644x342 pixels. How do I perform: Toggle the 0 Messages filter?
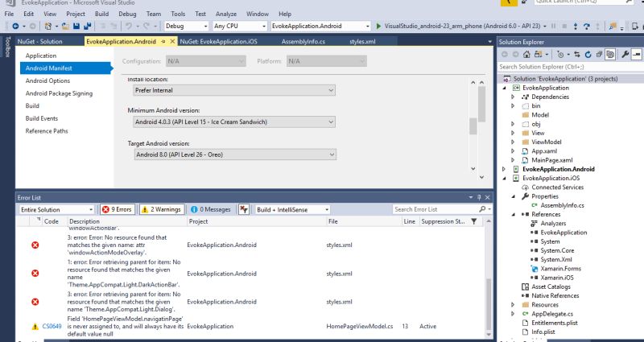tap(211, 209)
